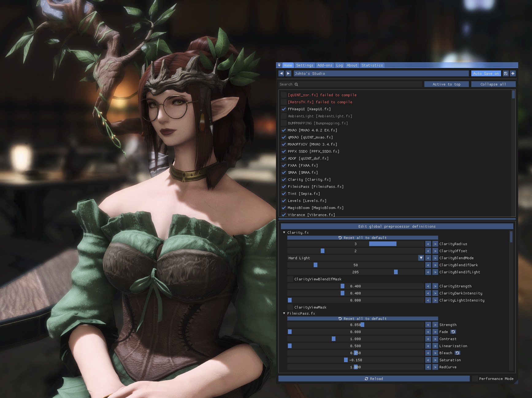
Task: Reset Fade value to default icon
Action: coord(453,332)
